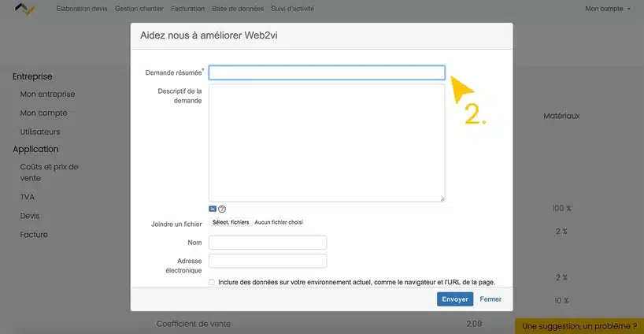
Task: Open the Mon compte dropdown in the top bar
Action: (607, 9)
